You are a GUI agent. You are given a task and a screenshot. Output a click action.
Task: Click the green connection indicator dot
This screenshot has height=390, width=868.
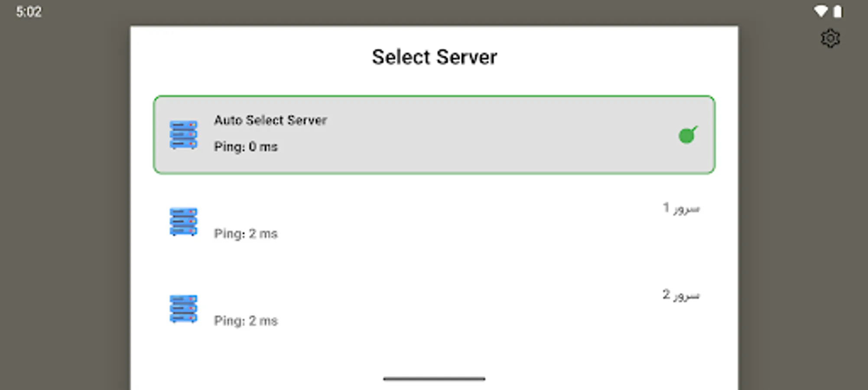click(x=687, y=135)
